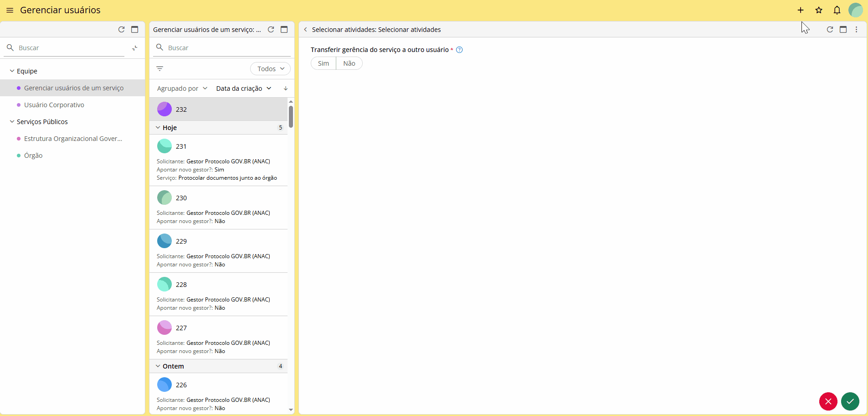Screen dimensions: 868x416
Task: Refresh the service users list panel
Action: tap(271, 29)
